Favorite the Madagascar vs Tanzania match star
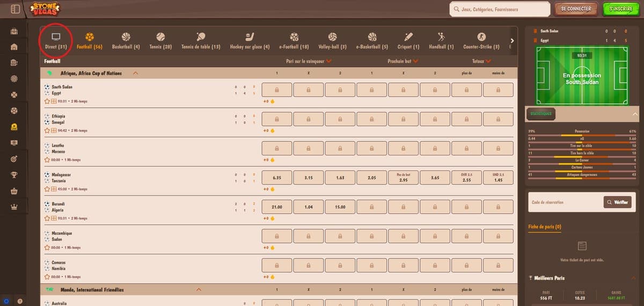The width and height of the screenshot is (644, 306). [47, 189]
